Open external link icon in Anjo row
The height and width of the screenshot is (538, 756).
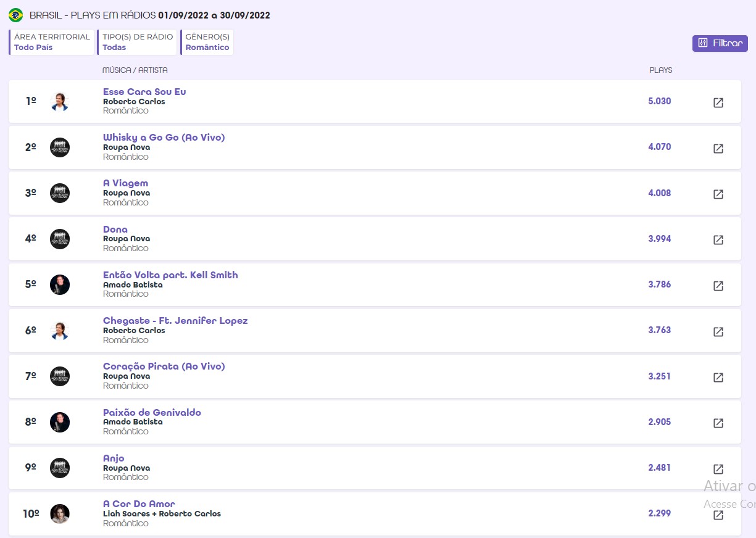click(718, 469)
